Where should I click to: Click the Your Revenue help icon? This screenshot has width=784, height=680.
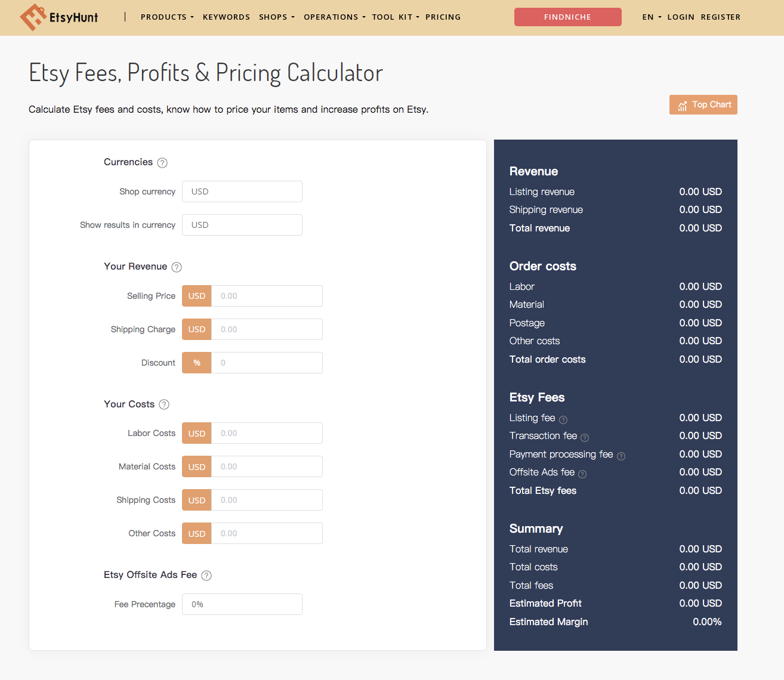tap(177, 267)
